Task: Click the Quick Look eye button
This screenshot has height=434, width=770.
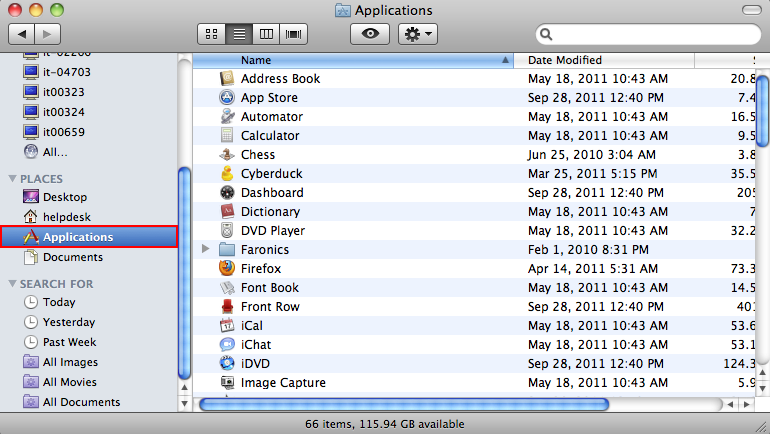Action: [x=370, y=34]
